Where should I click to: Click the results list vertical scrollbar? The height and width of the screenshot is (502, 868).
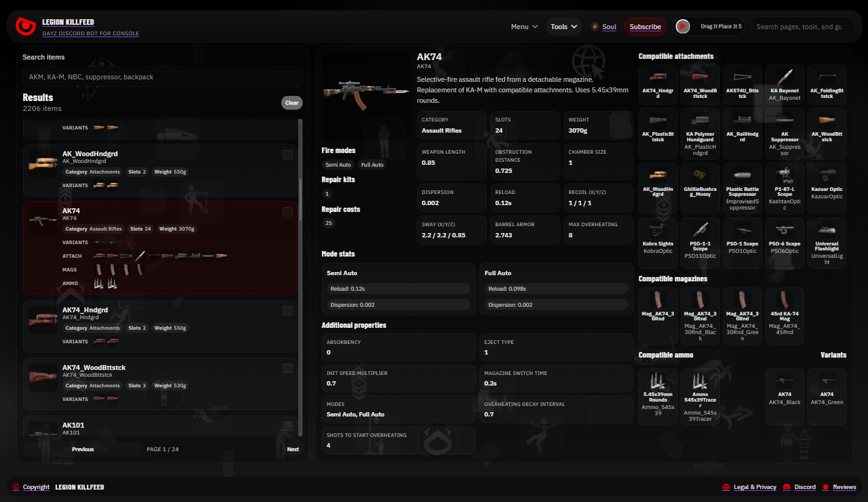301,277
